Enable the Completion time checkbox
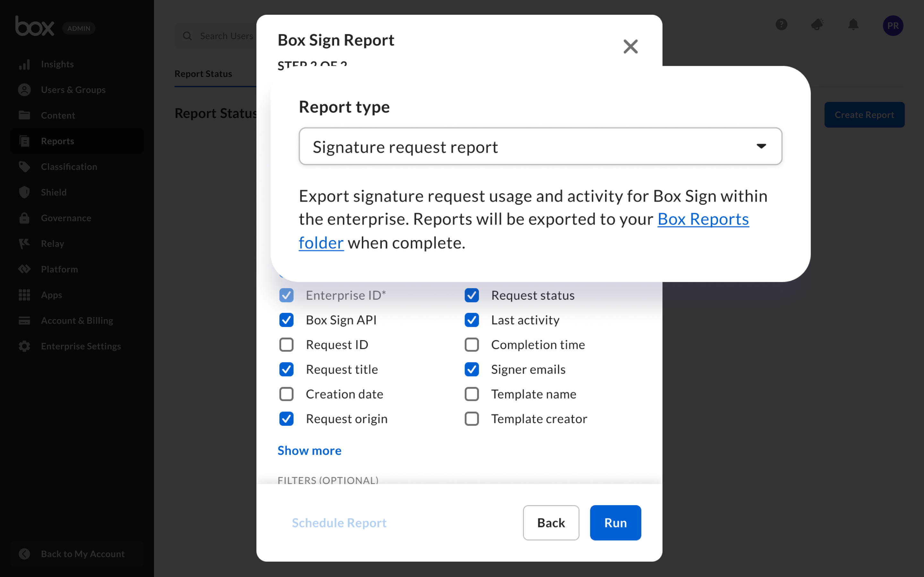This screenshot has height=577, width=924. [472, 345]
